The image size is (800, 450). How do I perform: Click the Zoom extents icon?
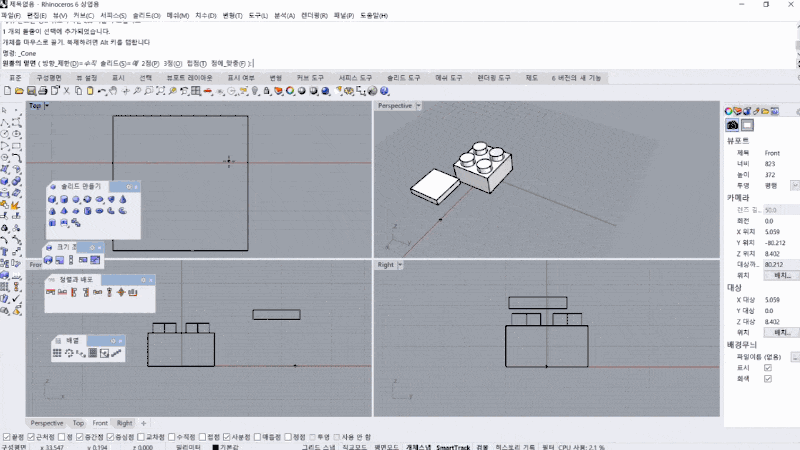[x=160, y=90]
